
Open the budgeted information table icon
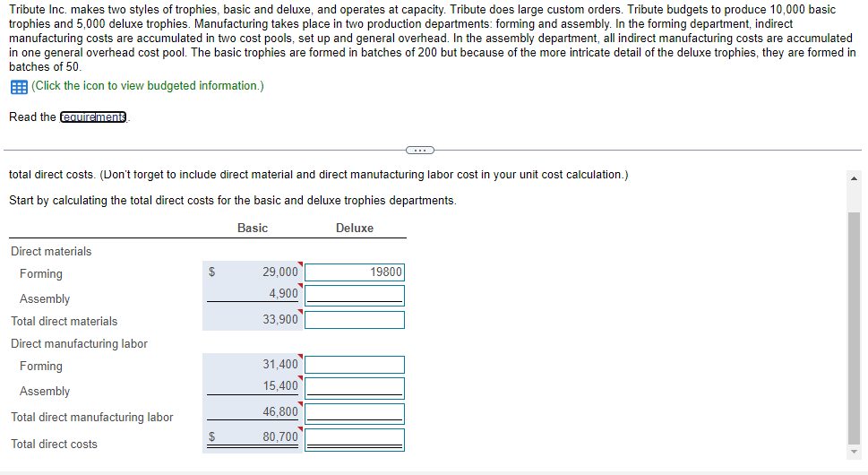(x=17, y=86)
